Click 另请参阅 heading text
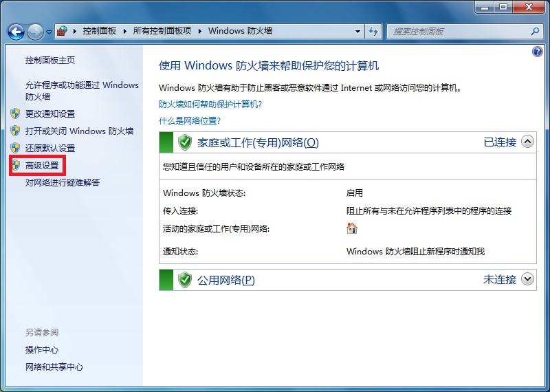 click(42, 332)
